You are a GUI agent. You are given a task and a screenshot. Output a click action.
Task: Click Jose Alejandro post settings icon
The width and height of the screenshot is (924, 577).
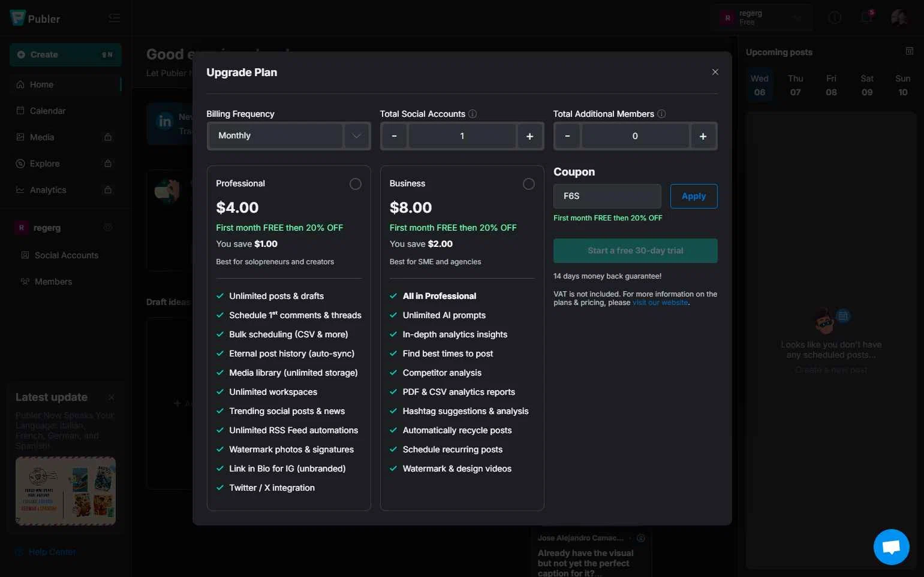click(640, 538)
